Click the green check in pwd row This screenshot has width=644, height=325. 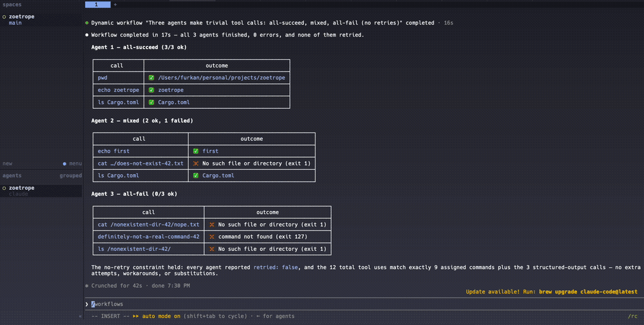[x=151, y=78]
